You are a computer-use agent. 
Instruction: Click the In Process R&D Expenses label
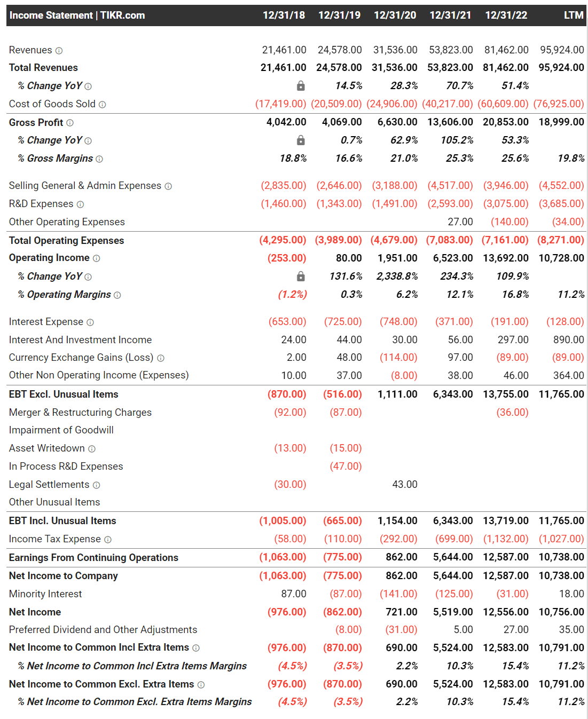click(66, 467)
